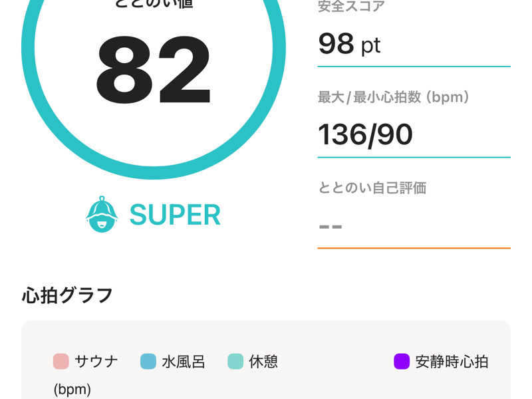
Task: Click the pink サウナ legend swatch
Action: click(x=61, y=361)
